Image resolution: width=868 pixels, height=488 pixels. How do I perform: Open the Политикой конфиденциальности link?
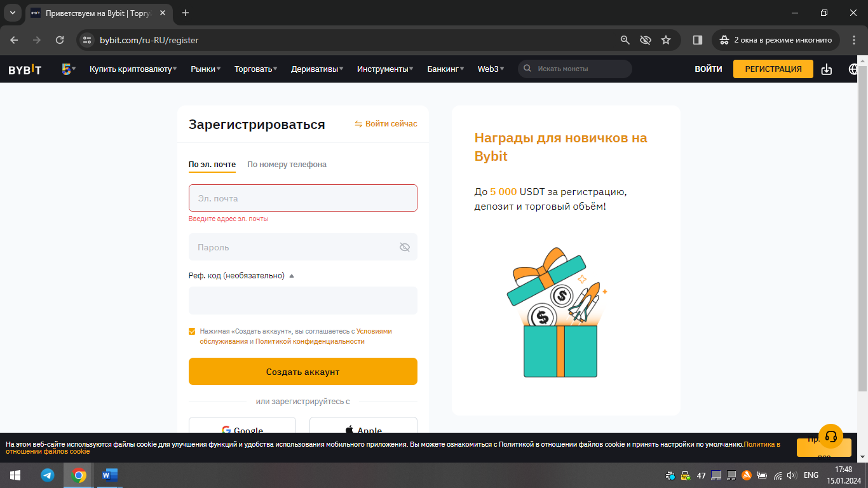coord(310,341)
